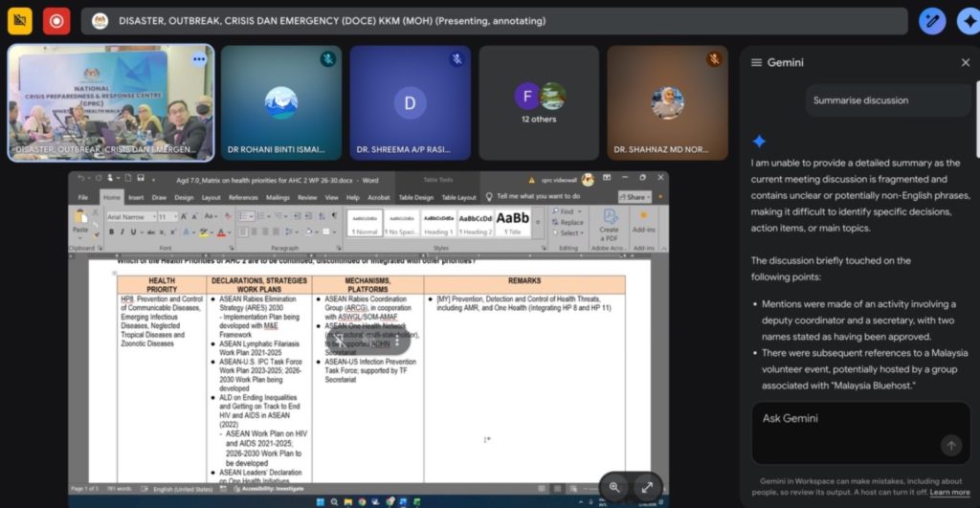Screen dimensions: 980x508
Task: Toggle Bold formatting in Word ribbon
Action: coord(111,232)
